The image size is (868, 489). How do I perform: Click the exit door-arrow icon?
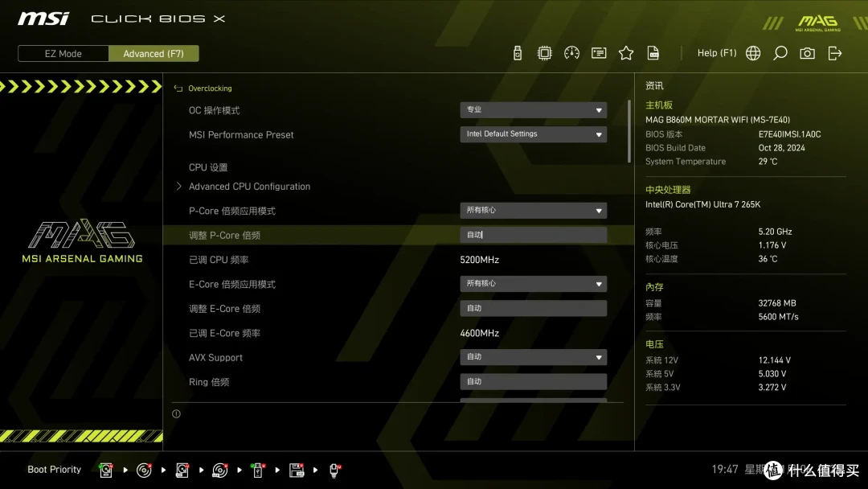835,53
